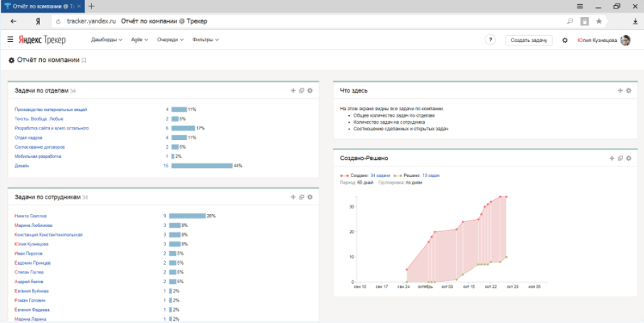The width and height of the screenshot is (644, 323).
Task: Open Разработка сайта и всего остального link
Action: point(52,128)
